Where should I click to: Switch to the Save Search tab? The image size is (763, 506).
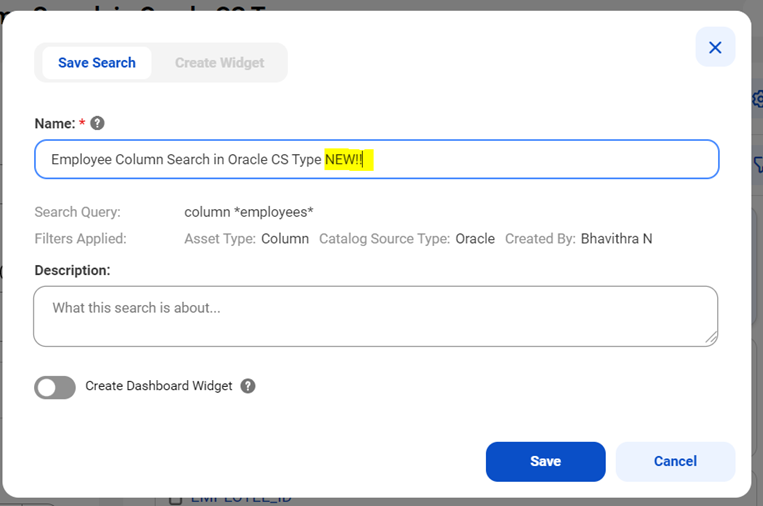97,63
